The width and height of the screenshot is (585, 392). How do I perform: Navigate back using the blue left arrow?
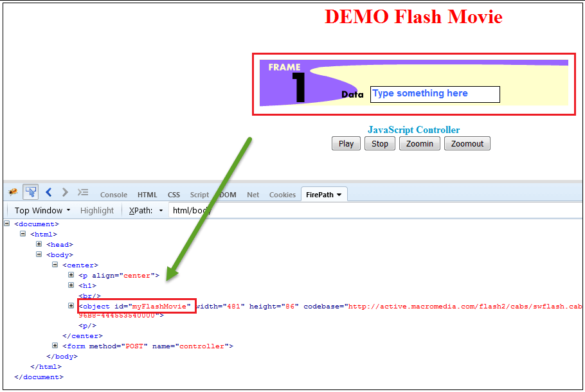pyautogui.click(x=49, y=192)
